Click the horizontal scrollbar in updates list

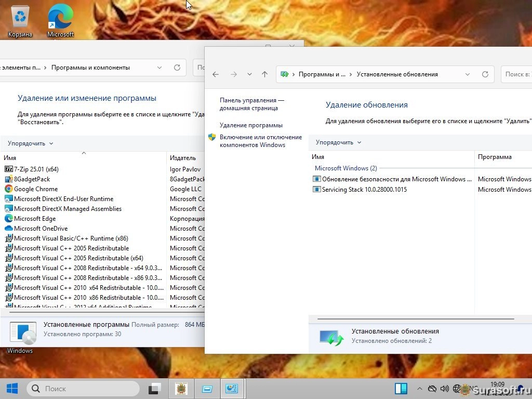pos(416,319)
